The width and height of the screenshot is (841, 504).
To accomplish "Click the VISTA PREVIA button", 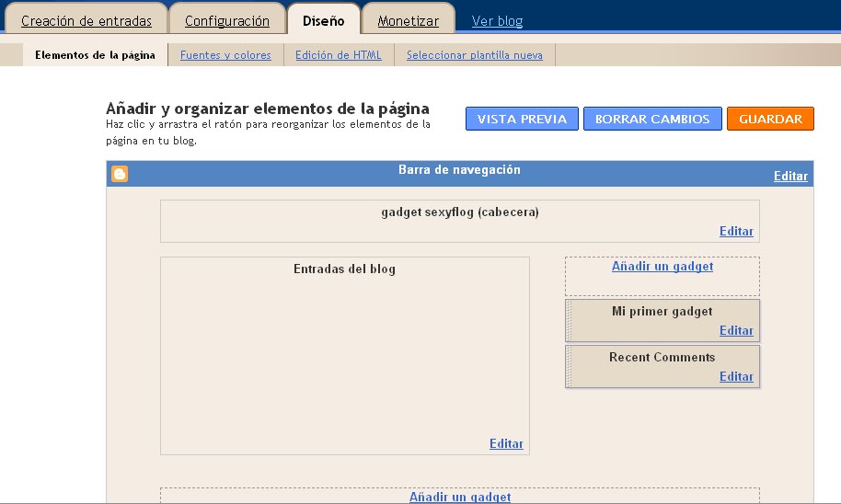I will [x=522, y=119].
